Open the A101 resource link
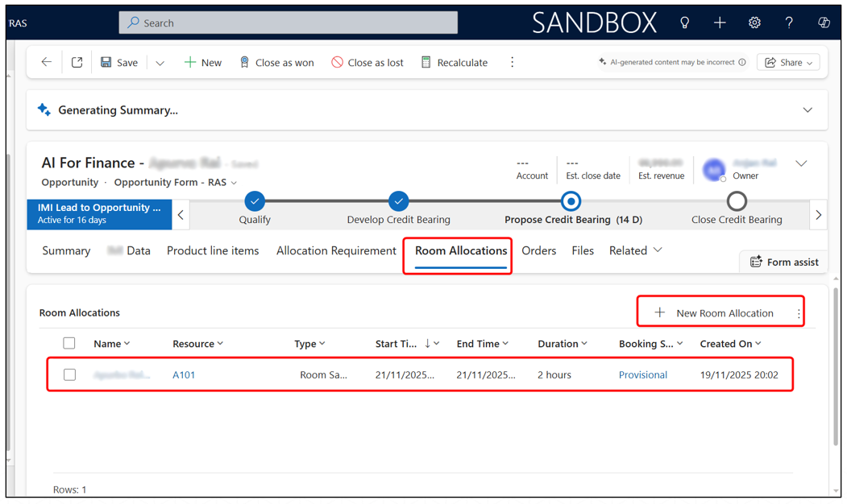Image resolution: width=847 pixels, height=504 pixels. (x=184, y=374)
